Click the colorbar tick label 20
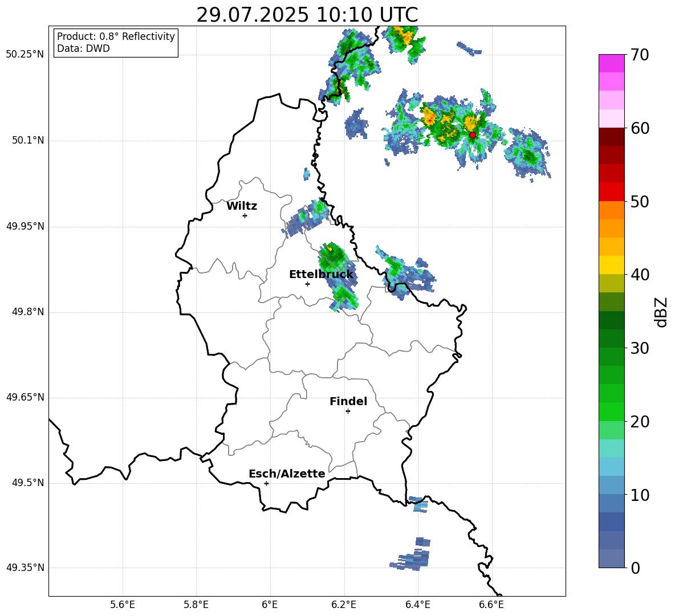The image size is (675, 616). coord(640,422)
